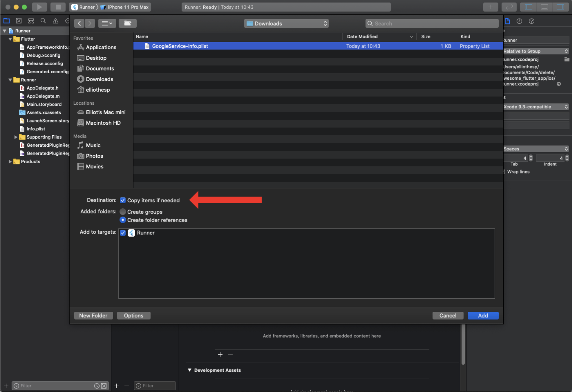Select Movies in Media sidebar
This screenshot has height=392, width=572.
coord(90,166)
